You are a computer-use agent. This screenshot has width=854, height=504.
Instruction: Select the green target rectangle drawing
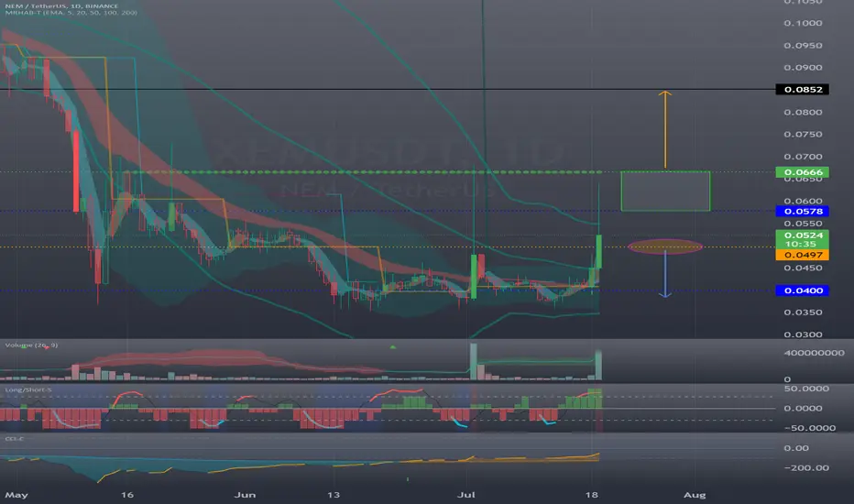pyautogui.click(x=665, y=192)
